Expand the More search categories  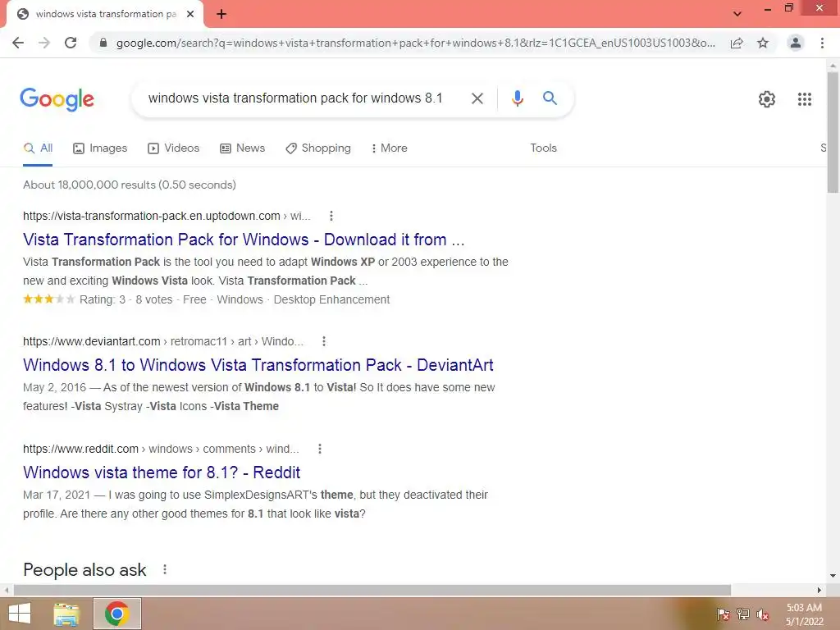tap(390, 148)
